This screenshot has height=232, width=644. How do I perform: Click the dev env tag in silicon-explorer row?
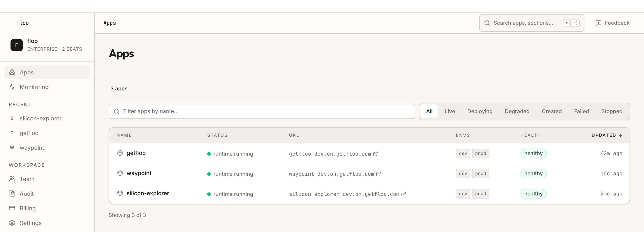click(463, 194)
